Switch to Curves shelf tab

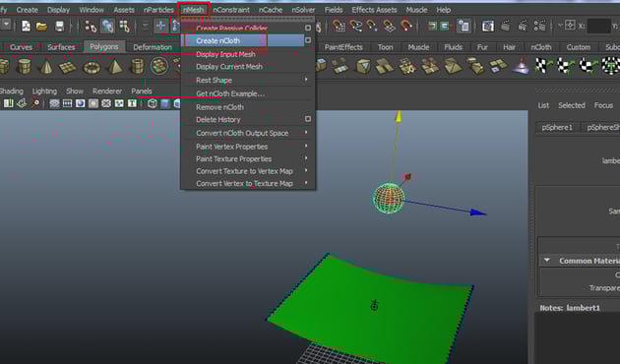pyautogui.click(x=21, y=47)
